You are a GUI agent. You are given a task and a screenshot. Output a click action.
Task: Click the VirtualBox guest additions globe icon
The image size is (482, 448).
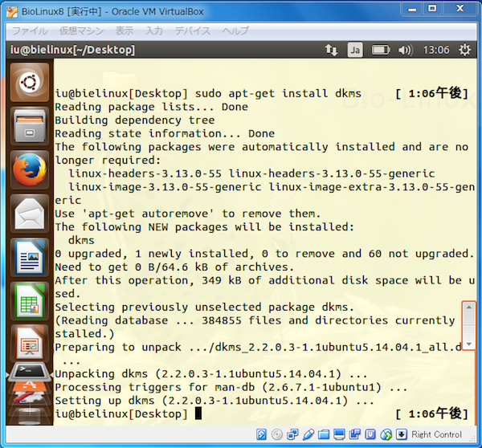click(x=386, y=434)
